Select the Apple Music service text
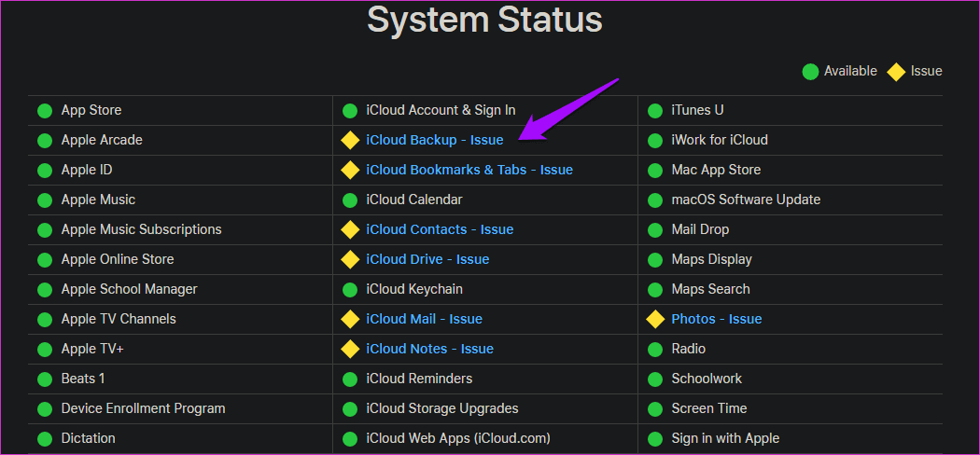Image resolution: width=980 pixels, height=455 pixels. [x=98, y=200]
